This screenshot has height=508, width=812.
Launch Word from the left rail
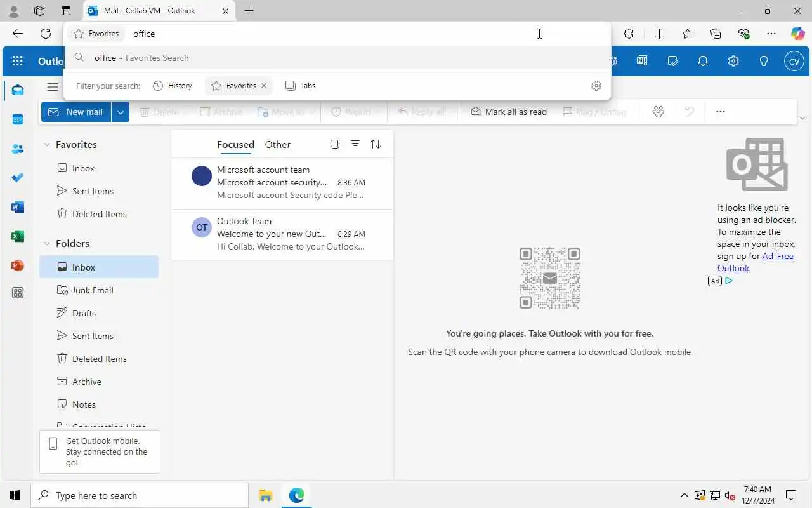[18, 207]
